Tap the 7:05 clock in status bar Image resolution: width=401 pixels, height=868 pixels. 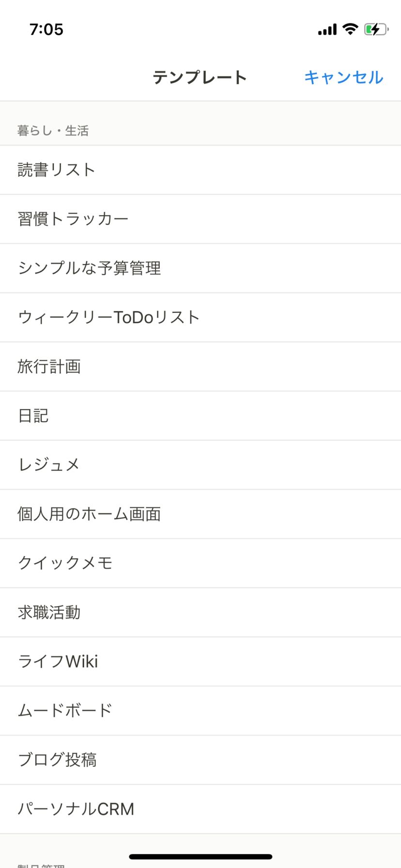point(46,30)
